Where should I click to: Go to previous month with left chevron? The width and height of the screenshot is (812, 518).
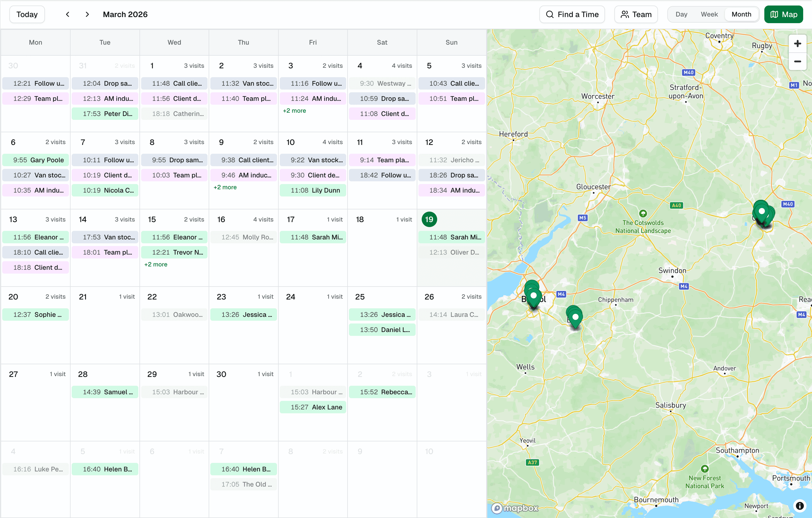click(68, 15)
